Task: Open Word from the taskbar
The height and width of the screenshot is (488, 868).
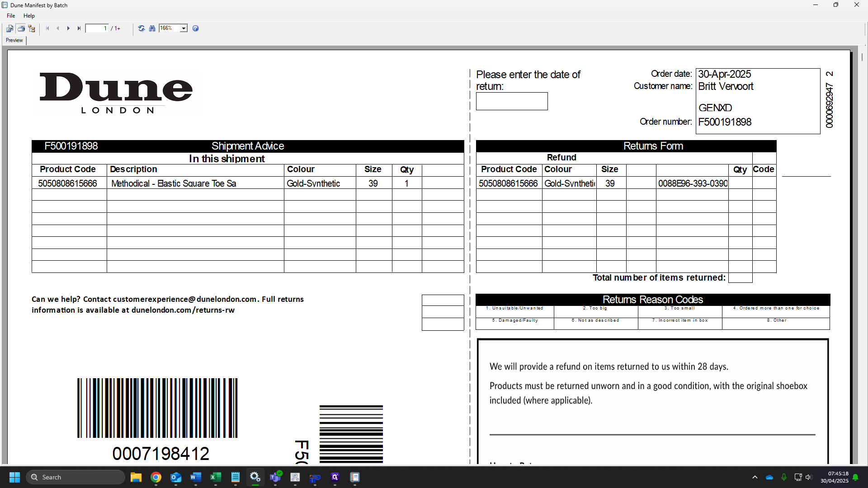Action: tap(196, 477)
